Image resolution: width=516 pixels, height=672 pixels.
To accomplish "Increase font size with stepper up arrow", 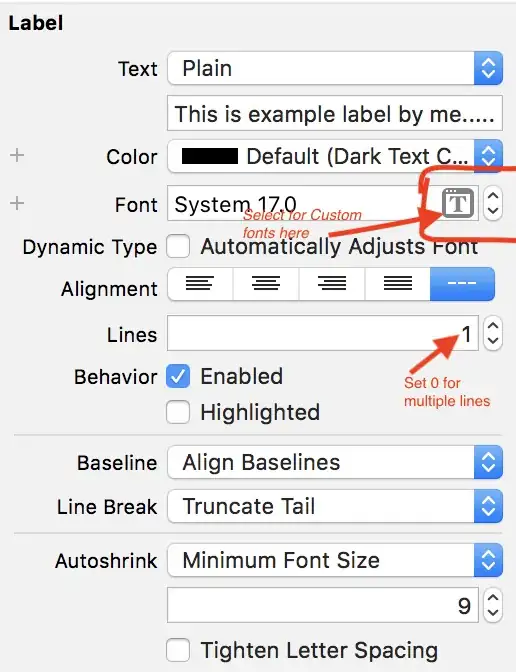I will click(x=493, y=195).
